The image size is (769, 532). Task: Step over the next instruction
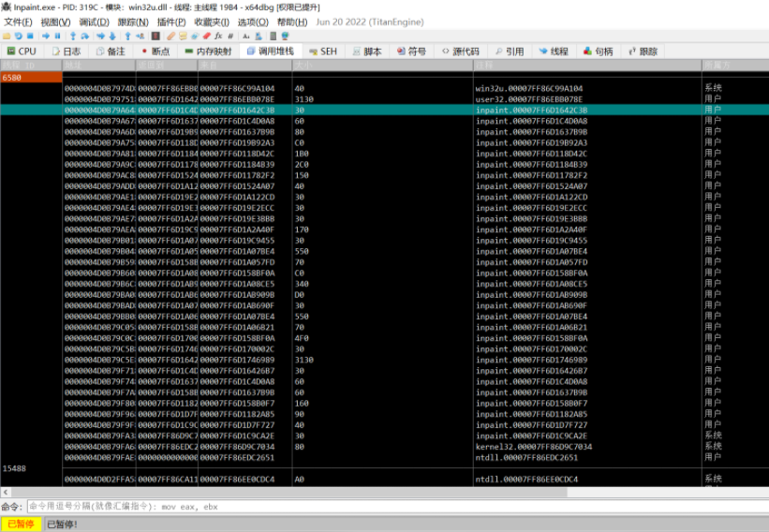[85, 36]
